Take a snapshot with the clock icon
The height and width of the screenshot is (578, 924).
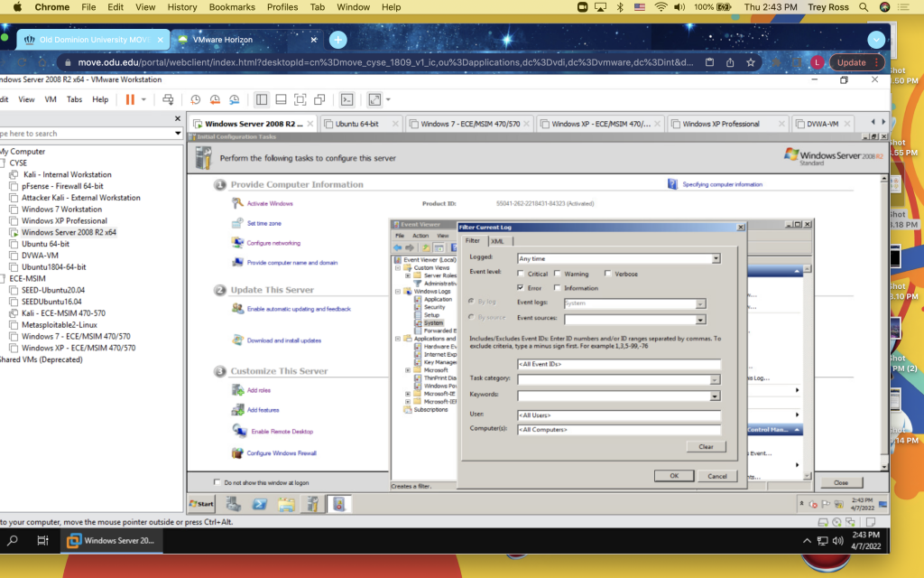[195, 99]
